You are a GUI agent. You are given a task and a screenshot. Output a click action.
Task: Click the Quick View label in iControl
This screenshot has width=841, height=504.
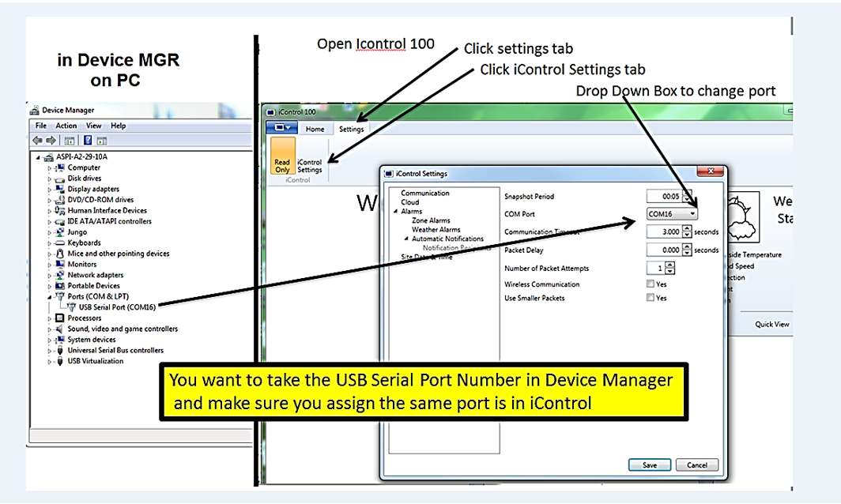(771, 324)
